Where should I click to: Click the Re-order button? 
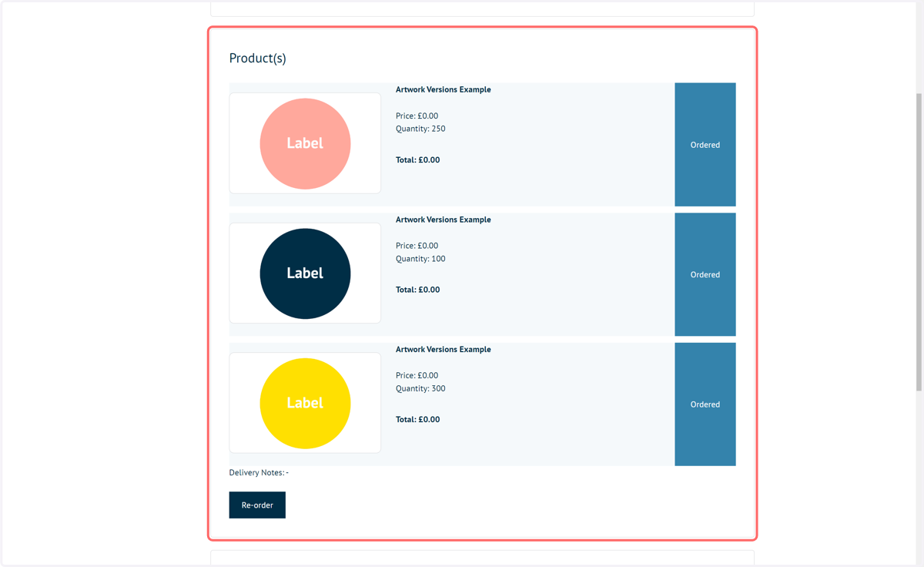(x=257, y=505)
